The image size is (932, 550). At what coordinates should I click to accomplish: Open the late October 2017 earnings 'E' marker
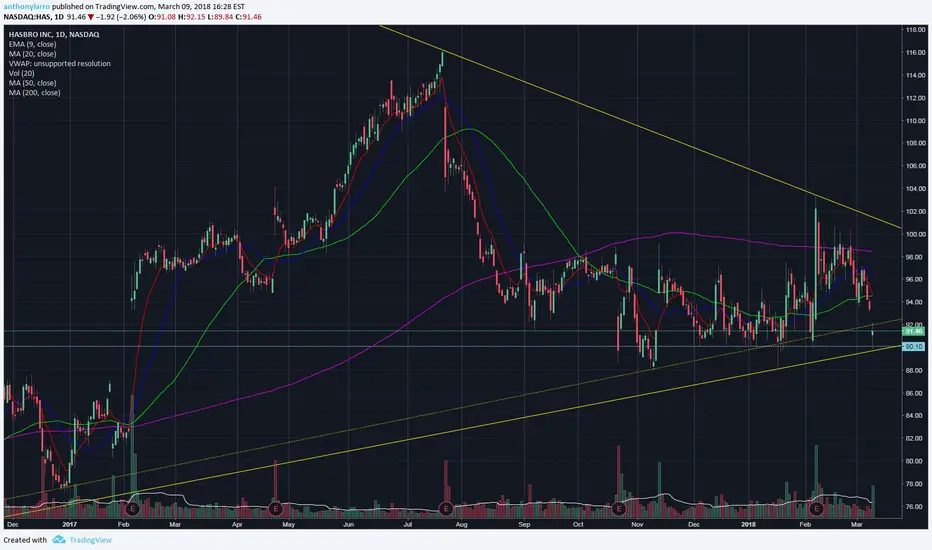point(619,508)
